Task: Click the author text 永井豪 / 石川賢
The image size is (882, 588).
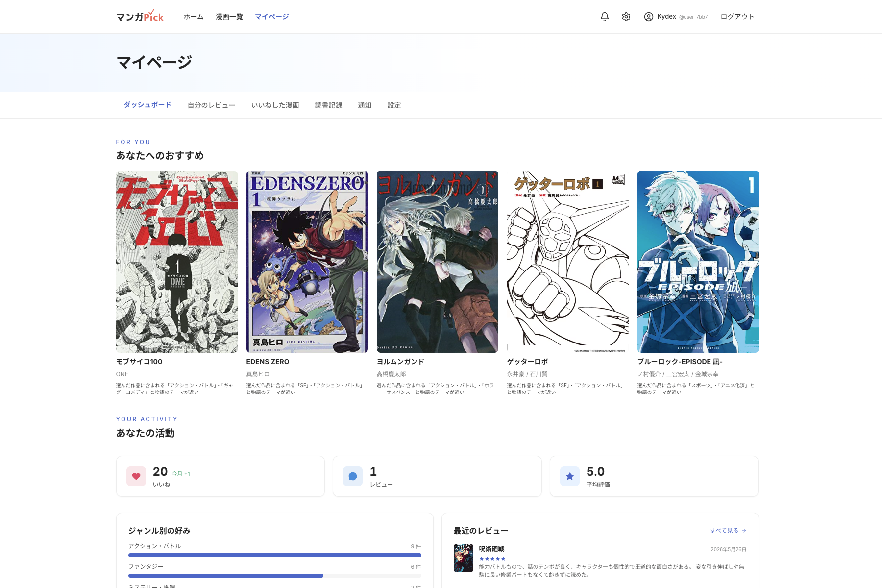Action: point(527,374)
